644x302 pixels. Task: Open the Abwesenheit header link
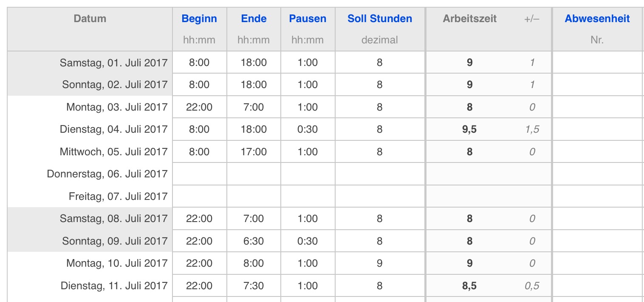[597, 19]
